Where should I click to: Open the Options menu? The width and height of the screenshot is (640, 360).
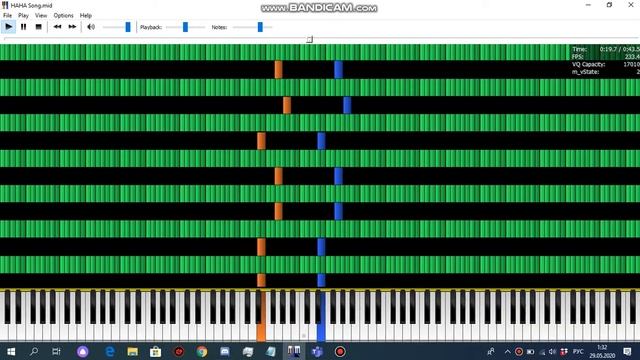tap(63, 16)
